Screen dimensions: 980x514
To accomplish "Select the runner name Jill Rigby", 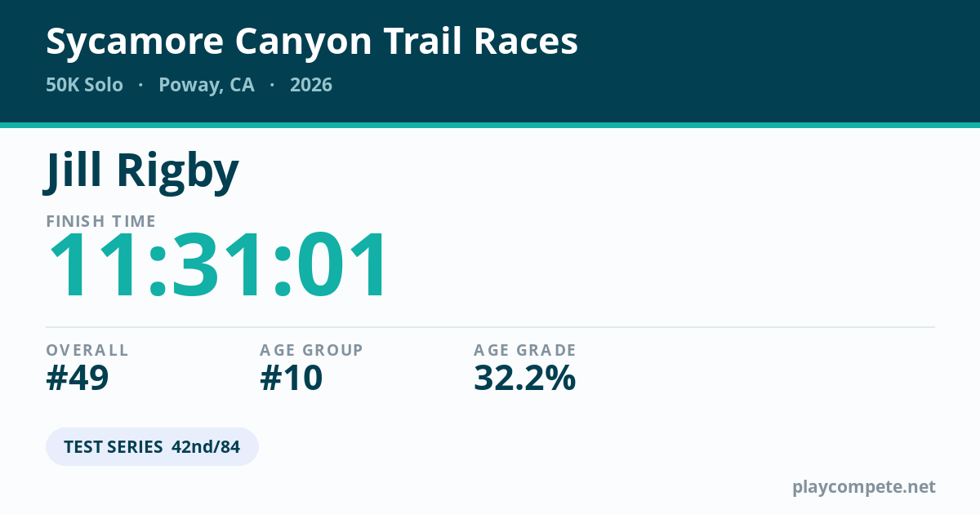I will tap(142, 171).
